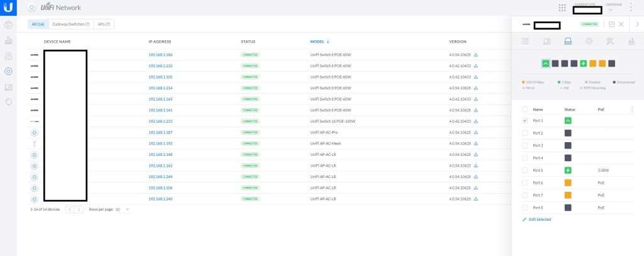Open IP address 192.168.1.244 link
The height and width of the screenshot is (256, 644).
click(160, 177)
